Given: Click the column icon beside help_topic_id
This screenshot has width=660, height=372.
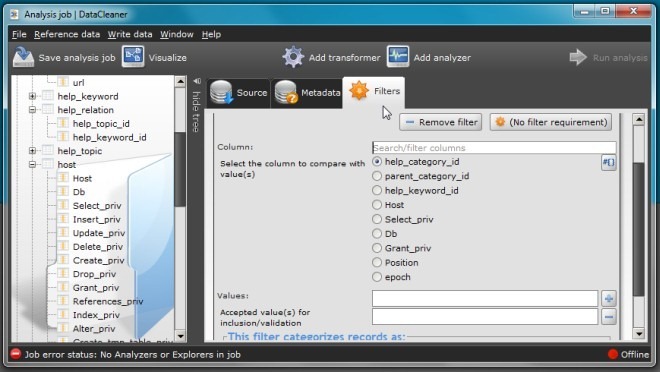Looking at the screenshot, I should pyautogui.click(x=63, y=123).
